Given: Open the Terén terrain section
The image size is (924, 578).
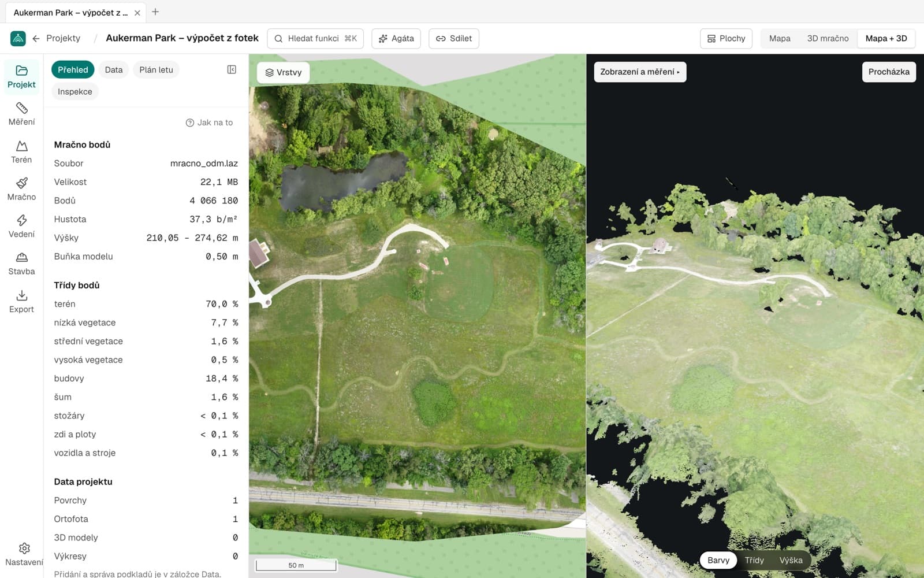Looking at the screenshot, I should (x=21, y=152).
